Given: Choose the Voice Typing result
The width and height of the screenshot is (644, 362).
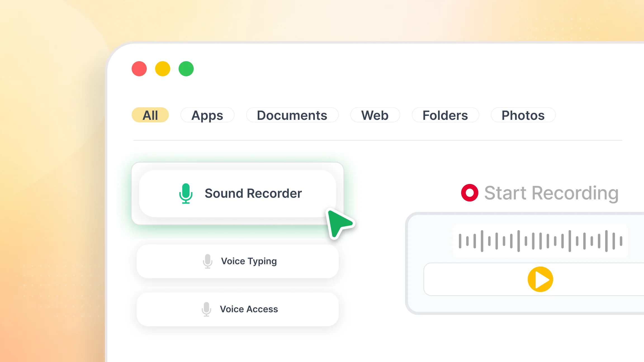Looking at the screenshot, I should coord(238,261).
